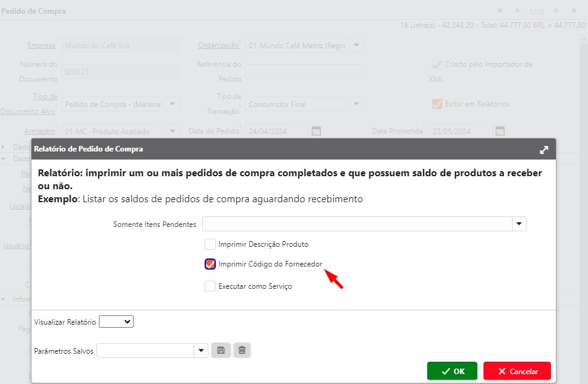Click the save parameters floppy disk icon

[x=219, y=351]
